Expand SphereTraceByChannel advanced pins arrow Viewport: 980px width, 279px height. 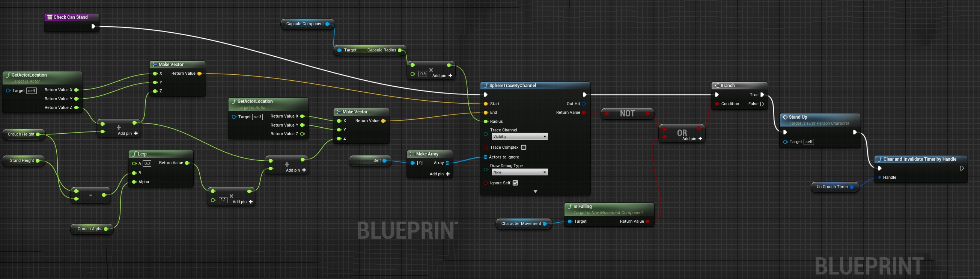coord(535,192)
